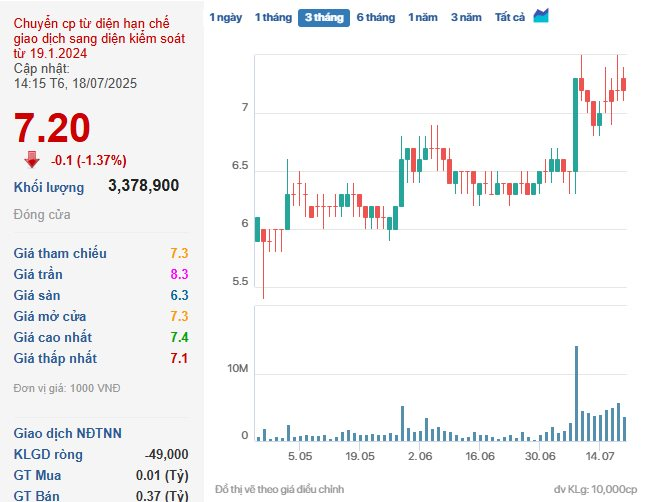Open the advanced chart icon beside Tất cả

[x=541, y=16]
